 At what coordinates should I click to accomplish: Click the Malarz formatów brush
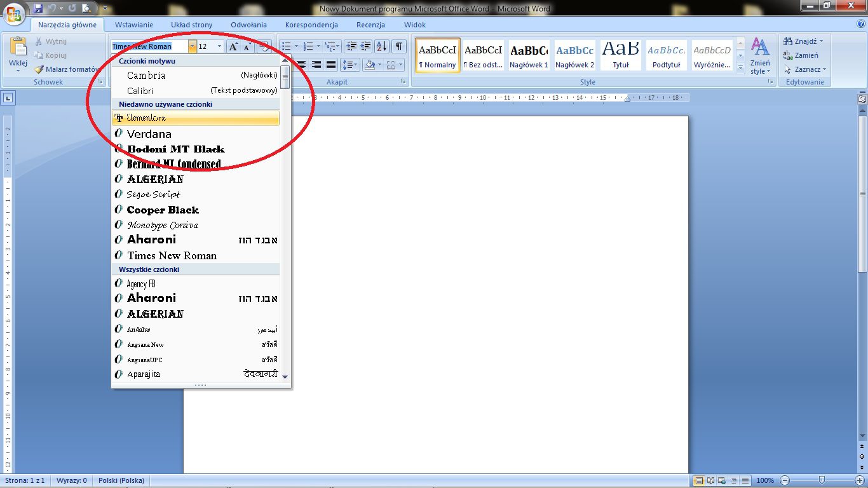67,69
